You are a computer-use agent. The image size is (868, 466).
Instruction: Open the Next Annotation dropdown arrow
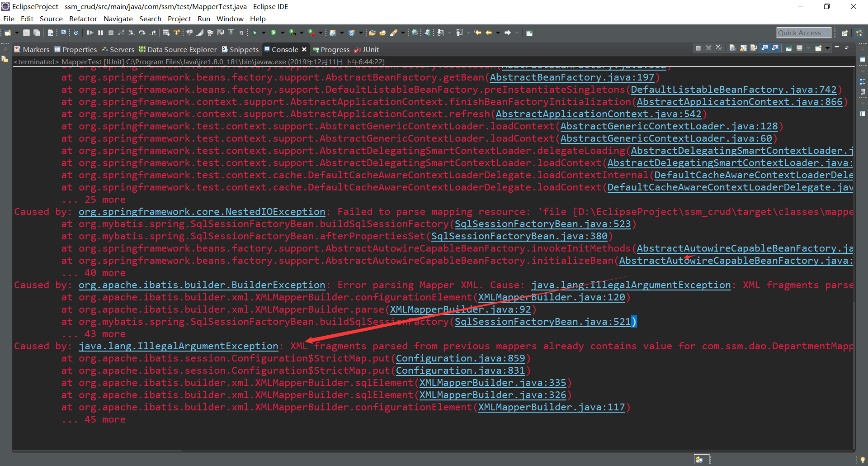point(449,33)
